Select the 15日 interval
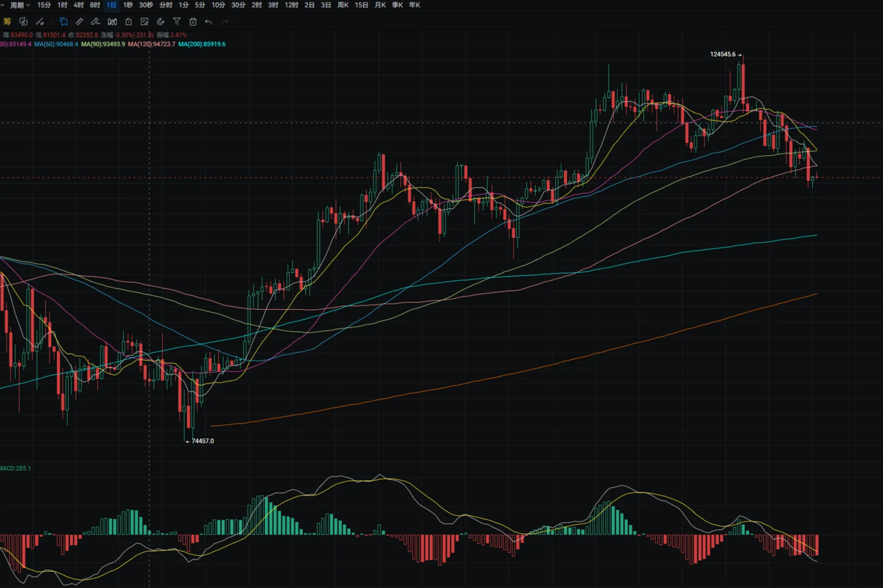 [361, 5]
